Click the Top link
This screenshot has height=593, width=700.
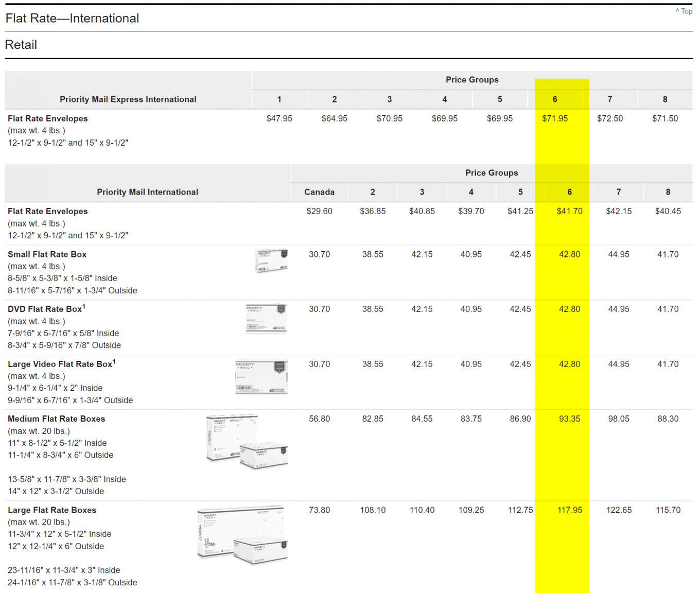pyautogui.click(x=684, y=11)
